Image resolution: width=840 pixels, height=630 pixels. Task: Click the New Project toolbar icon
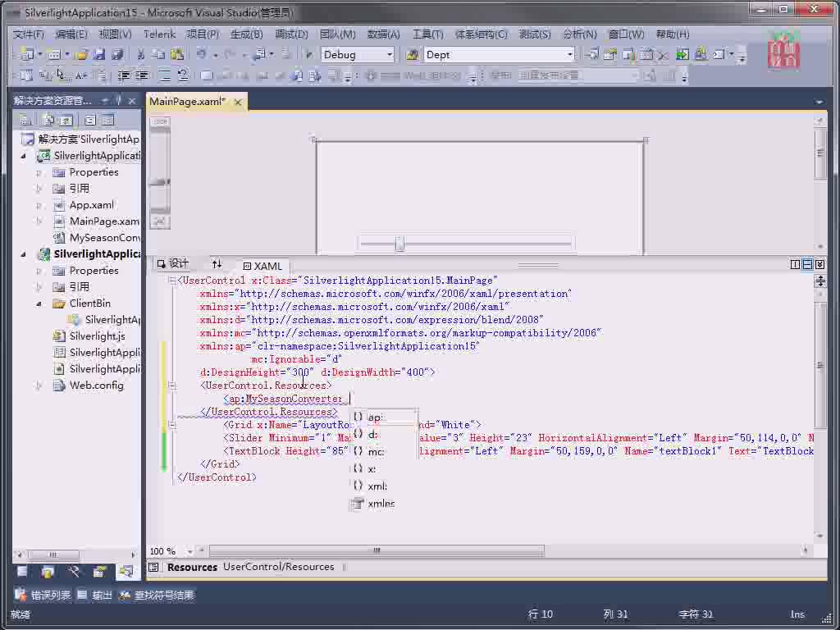click(25, 55)
